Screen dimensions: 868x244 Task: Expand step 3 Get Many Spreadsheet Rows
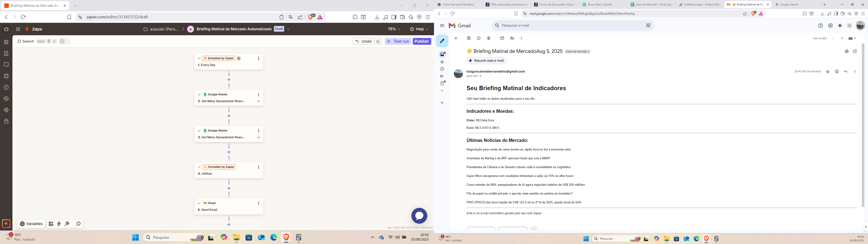click(258, 137)
